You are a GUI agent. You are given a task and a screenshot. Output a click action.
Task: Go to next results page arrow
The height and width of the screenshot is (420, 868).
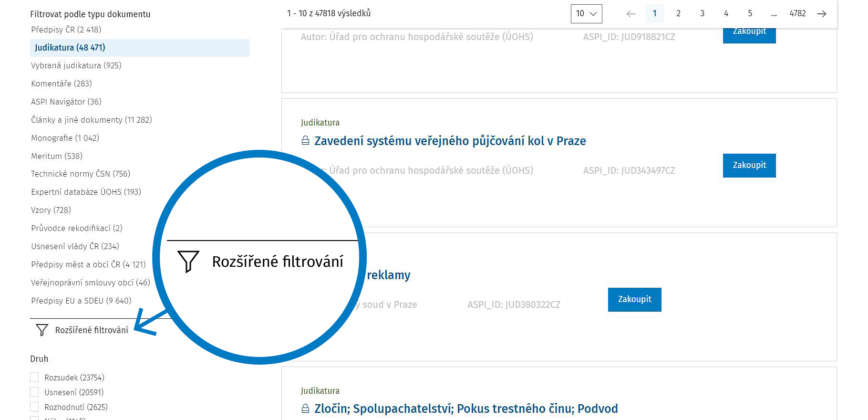coord(822,14)
